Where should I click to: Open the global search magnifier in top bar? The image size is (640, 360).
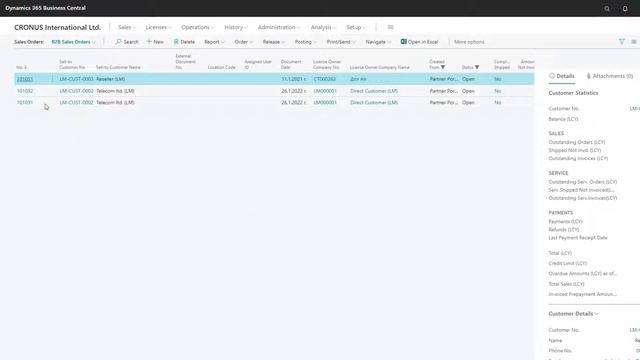click(607, 9)
